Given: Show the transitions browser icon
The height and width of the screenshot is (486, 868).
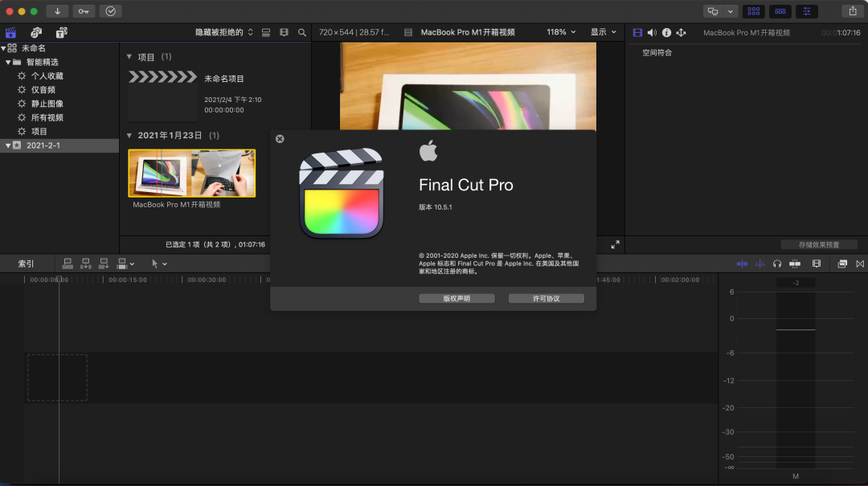Looking at the screenshot, I should coord(860,264).
